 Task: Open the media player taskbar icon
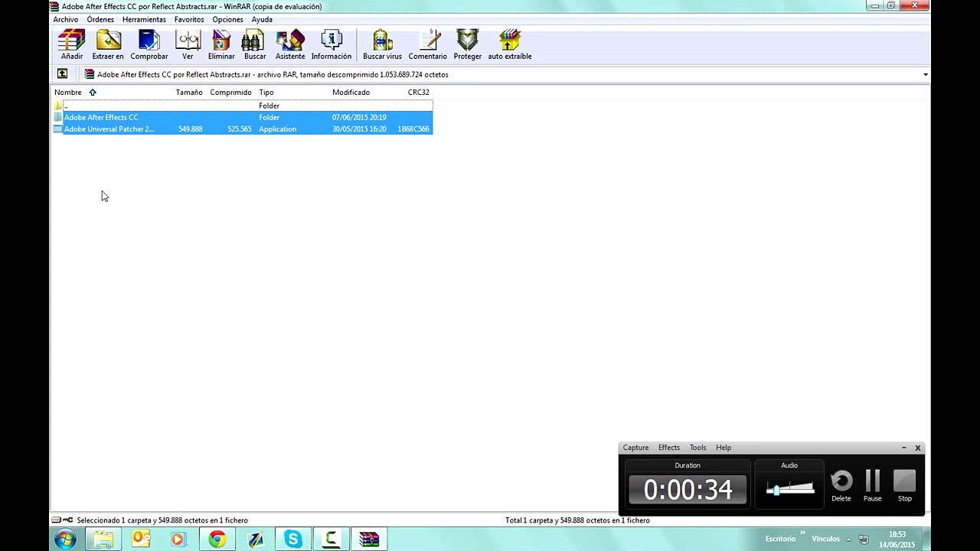(x=178, y=539)
